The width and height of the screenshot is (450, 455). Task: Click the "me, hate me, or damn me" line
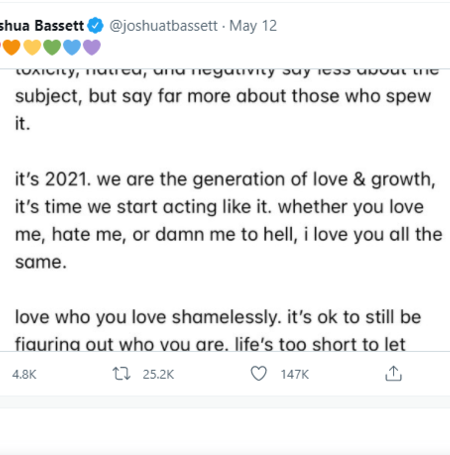coord(229,235)
